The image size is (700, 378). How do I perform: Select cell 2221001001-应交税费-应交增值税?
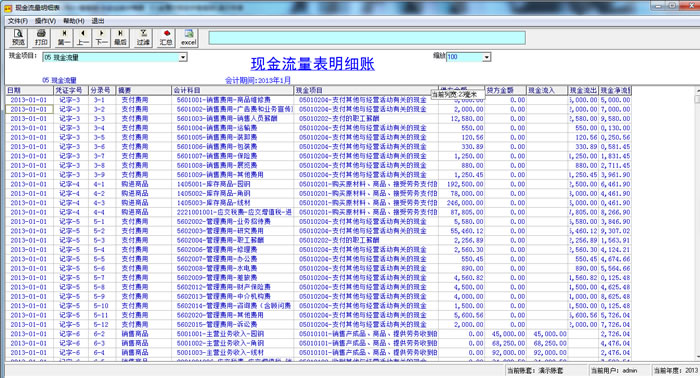(x=234, y=212)
